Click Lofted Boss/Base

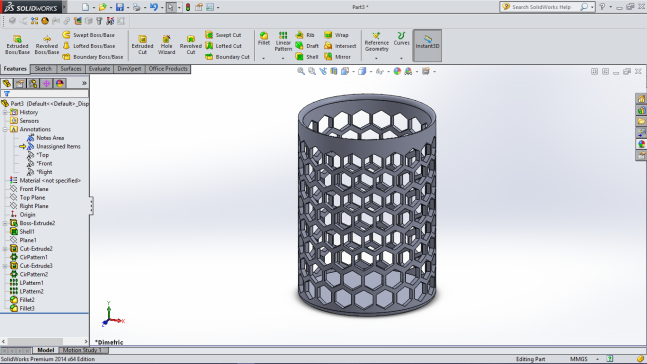tap(89, 46)
